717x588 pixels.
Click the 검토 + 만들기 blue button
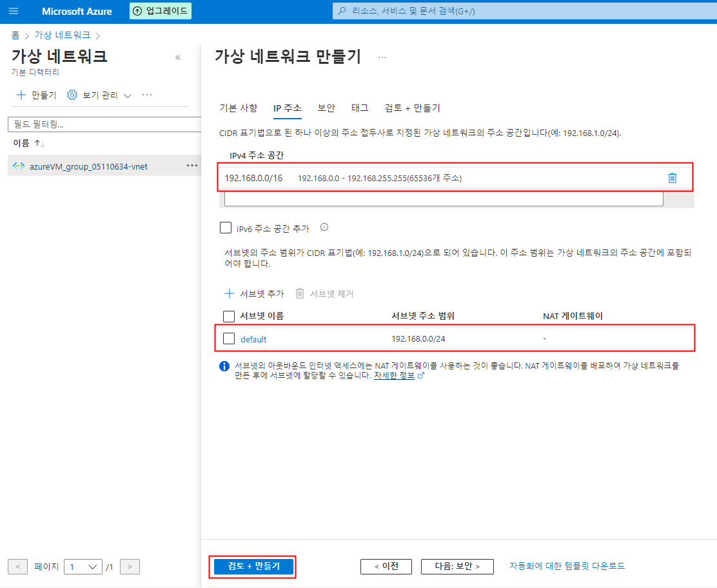(x=253, y=566)
